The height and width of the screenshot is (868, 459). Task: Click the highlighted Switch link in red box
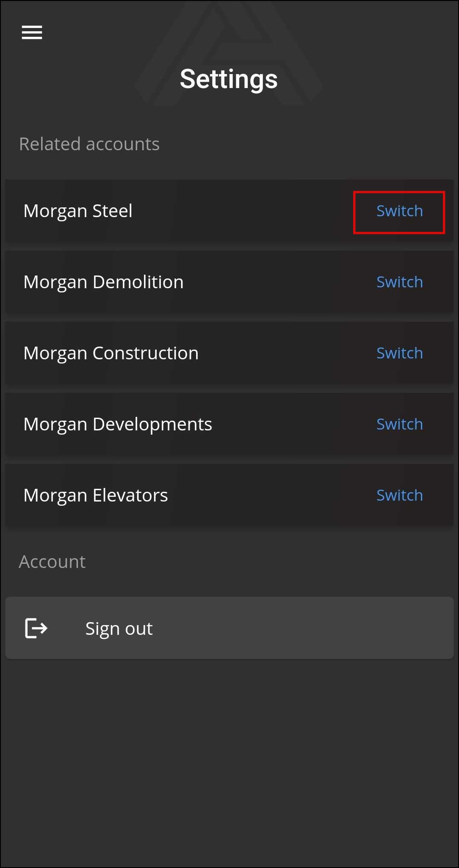[399, 211]
